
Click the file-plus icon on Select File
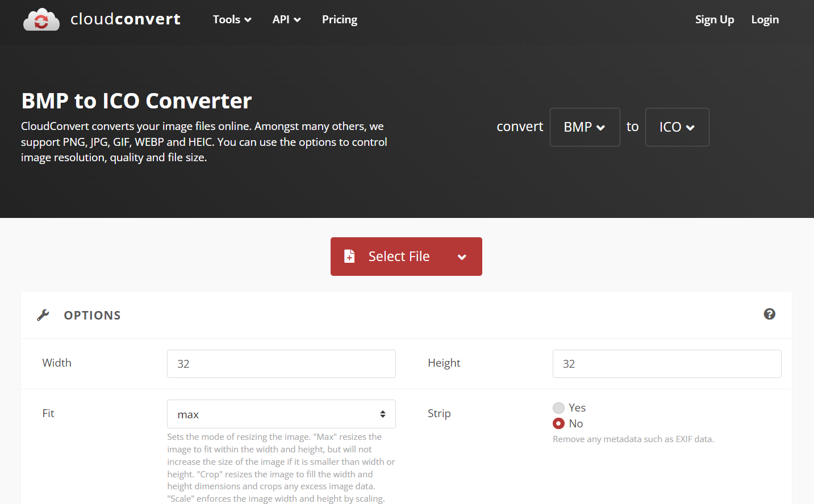(x=349, y=257)
